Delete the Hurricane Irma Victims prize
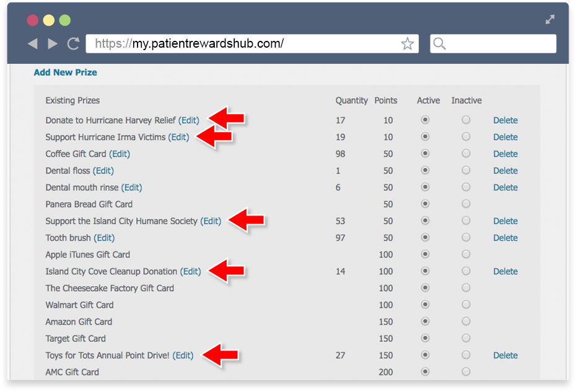The height and width of the screenshot is (392, 576). click(x=505, y=137)
